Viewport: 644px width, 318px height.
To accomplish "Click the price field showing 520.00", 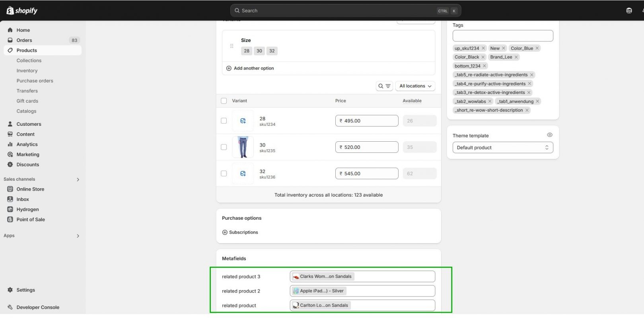I will point(366,147).
